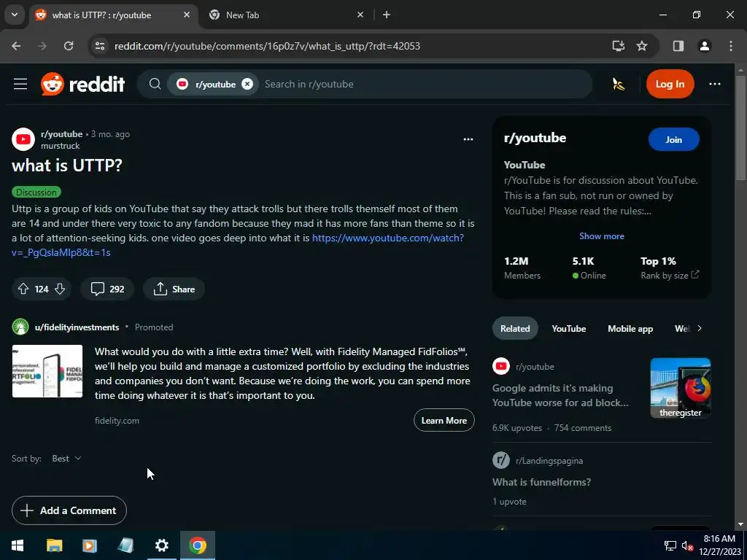Screen dimensions: 747x560
Task: View site information icon in address bar
Action: click(100, 46)
